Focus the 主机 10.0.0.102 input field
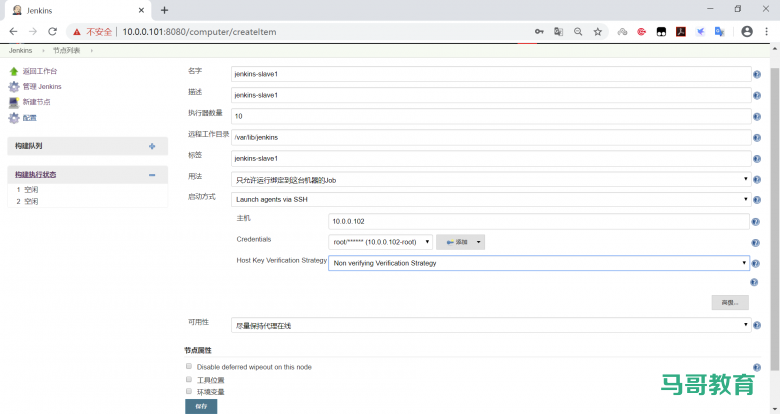This screenshot has width=780, height=414. pyautogui.click(x=539, y=221)
